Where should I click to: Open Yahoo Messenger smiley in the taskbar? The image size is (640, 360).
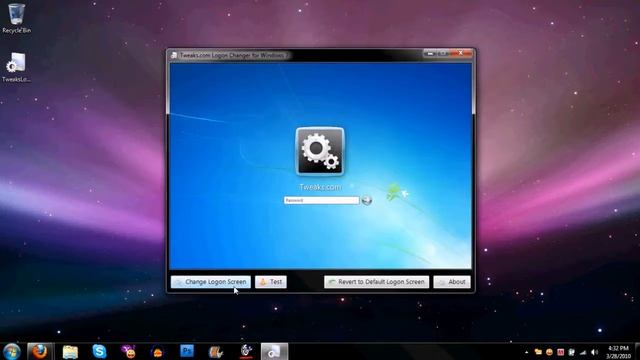(x=129, y=351)
